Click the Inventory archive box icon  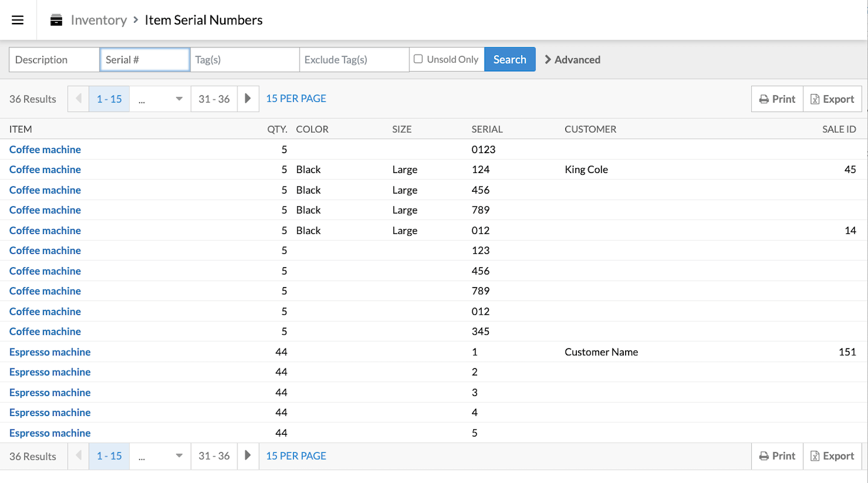56,20
